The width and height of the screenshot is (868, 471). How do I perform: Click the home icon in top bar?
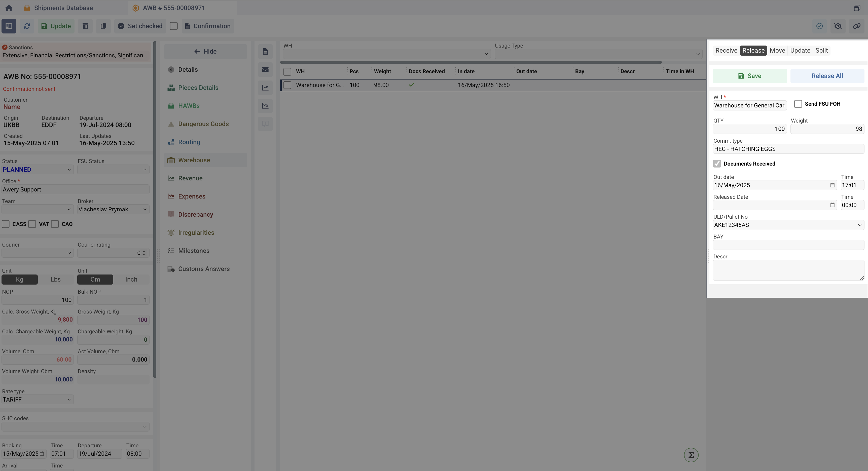click(9, 8)
